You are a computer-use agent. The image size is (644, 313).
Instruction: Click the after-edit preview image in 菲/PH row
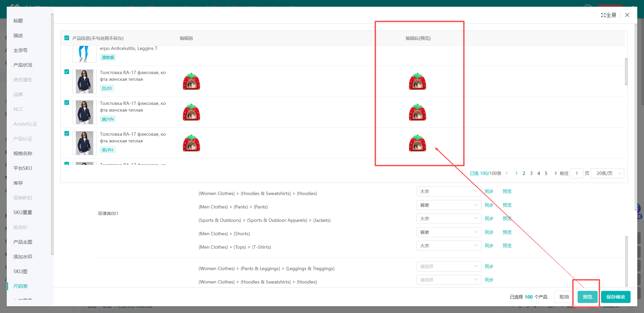pos(418,143)
